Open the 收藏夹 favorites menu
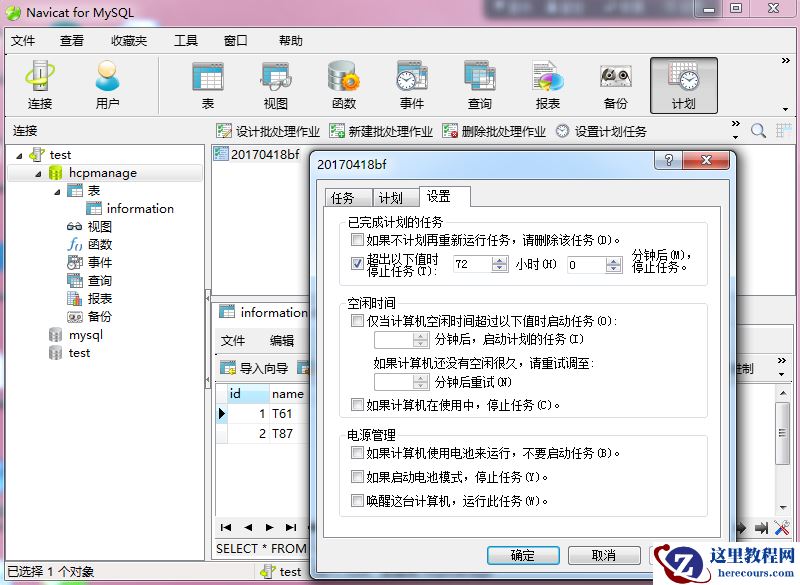The height and width of the screenshot is (585, 800). (x=129, y=40)
